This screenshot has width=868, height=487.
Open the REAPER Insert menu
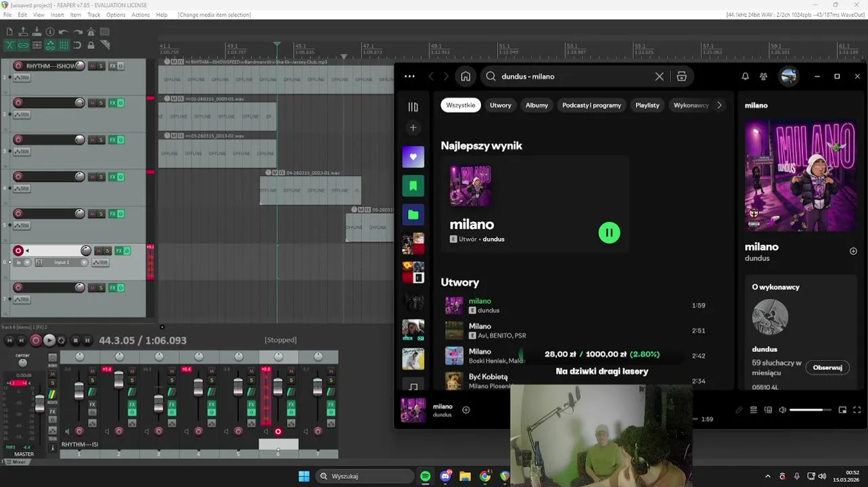tap(58, 15)
